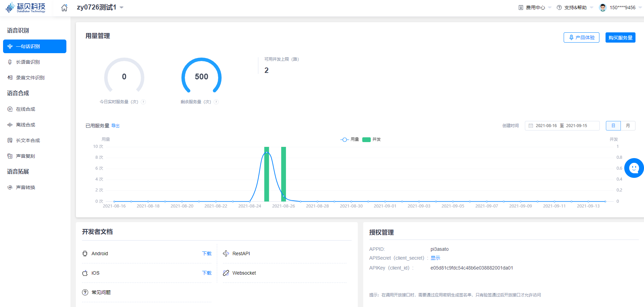Click the remaining quota value 500

point(202,77)
